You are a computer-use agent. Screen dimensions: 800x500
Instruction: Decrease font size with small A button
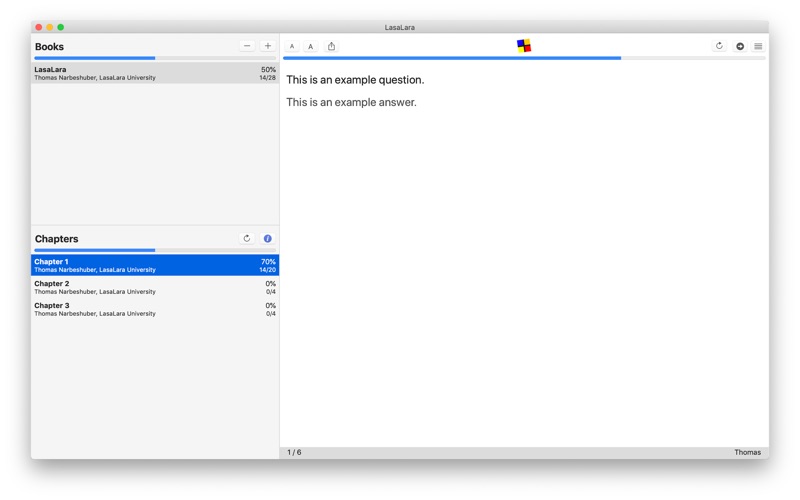pyautogui.click(x=292, y=46)
